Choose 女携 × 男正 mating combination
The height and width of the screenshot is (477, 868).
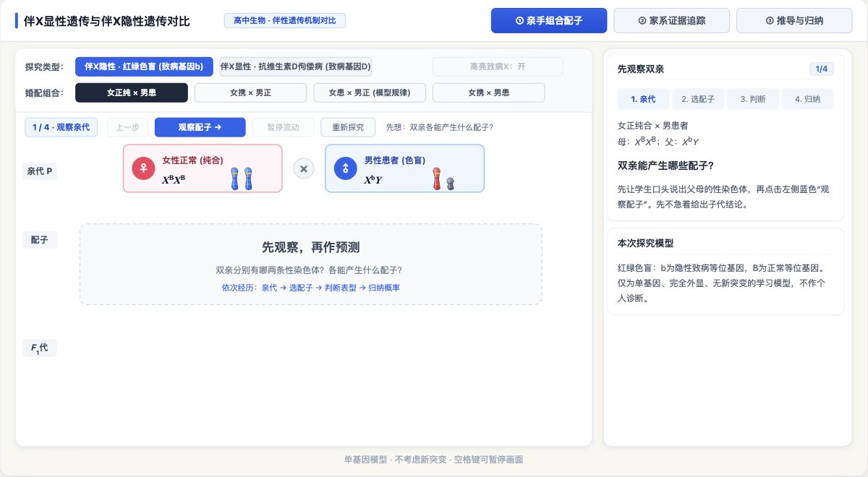point(250,93)
